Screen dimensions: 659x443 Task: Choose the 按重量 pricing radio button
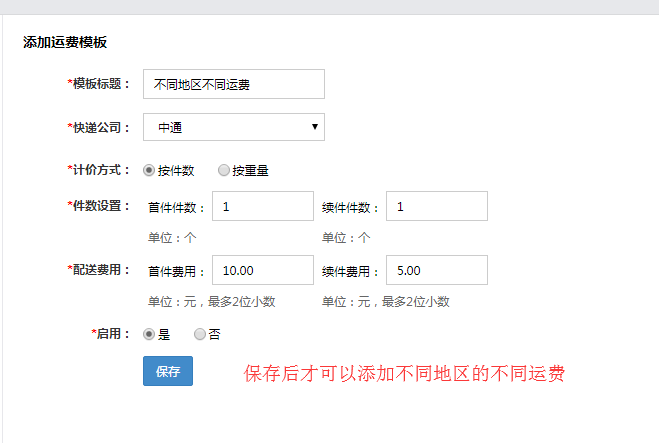tap(223, 170)
